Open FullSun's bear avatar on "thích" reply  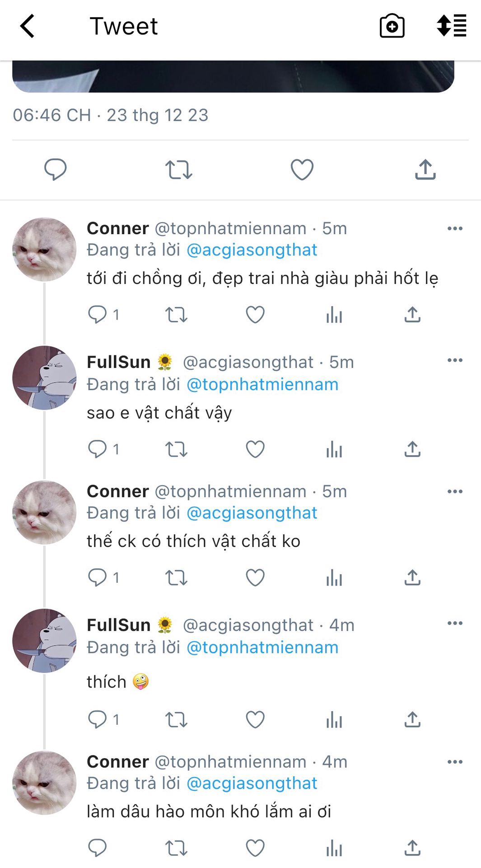pos(44,641)
